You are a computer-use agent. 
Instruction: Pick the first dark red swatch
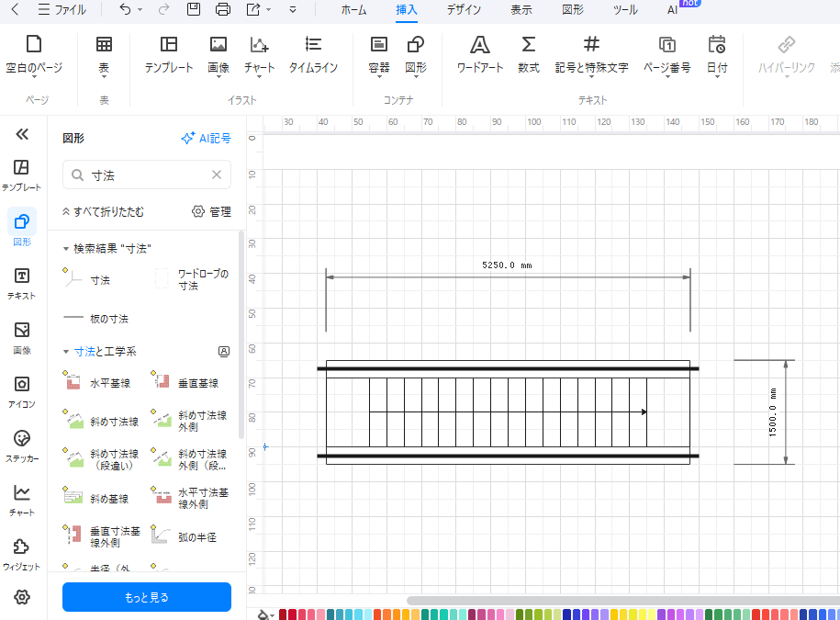pos(283,614)
